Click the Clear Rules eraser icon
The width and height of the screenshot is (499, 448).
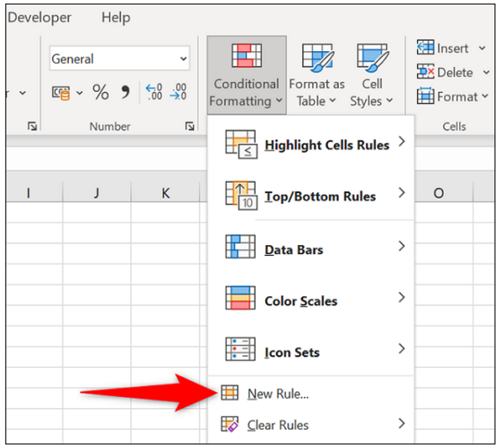click(x=230, y=424)
